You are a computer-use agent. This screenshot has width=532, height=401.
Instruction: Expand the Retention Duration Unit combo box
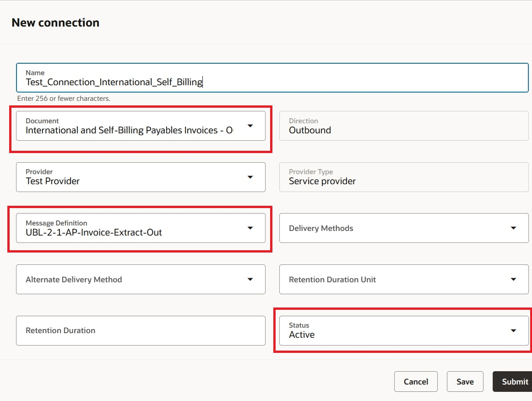[389, 280]
